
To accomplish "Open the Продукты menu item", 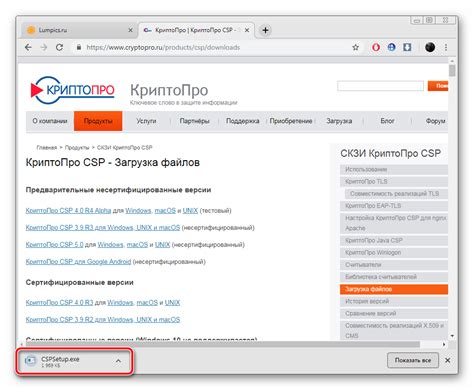I will point(98,121).
